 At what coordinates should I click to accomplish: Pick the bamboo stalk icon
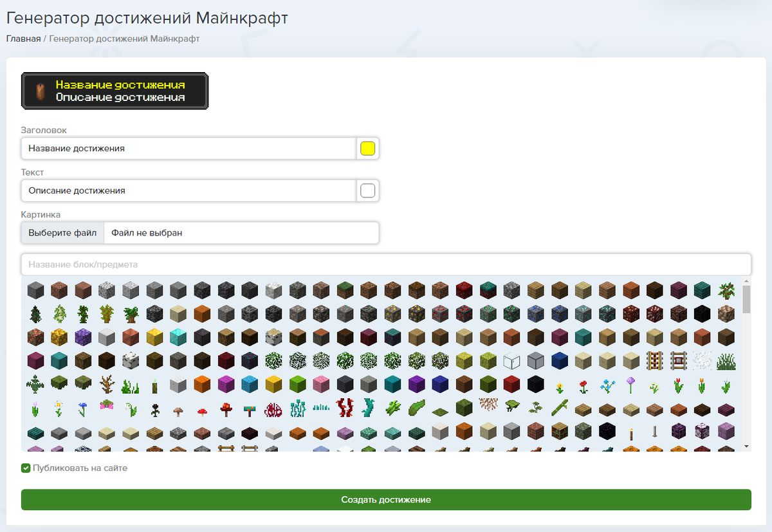click(559, 408)
